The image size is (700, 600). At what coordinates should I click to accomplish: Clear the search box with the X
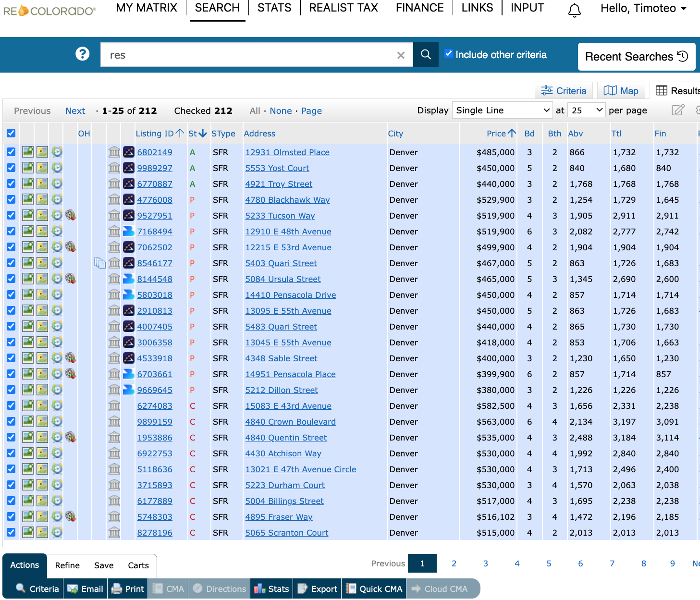pos(401,55)
